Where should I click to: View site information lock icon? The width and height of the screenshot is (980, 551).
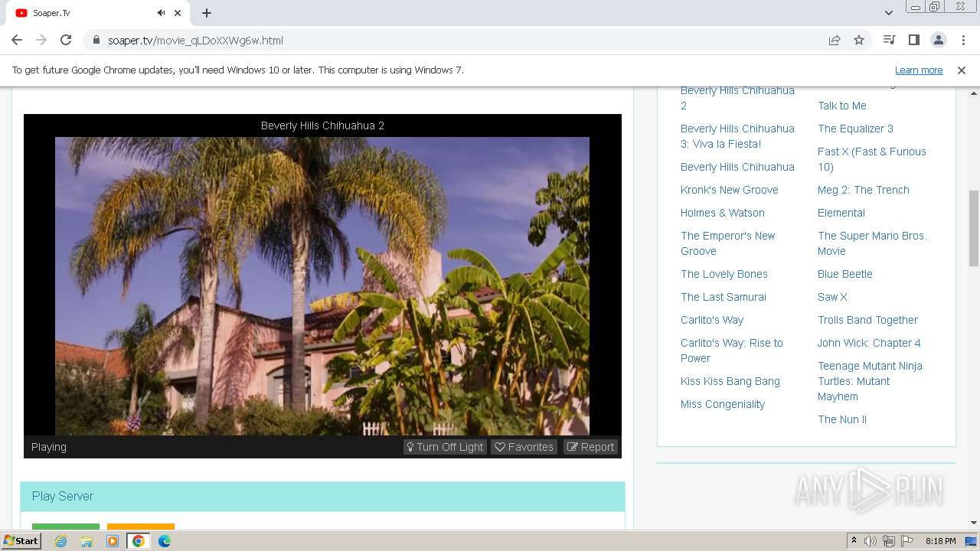coord(96,41)
